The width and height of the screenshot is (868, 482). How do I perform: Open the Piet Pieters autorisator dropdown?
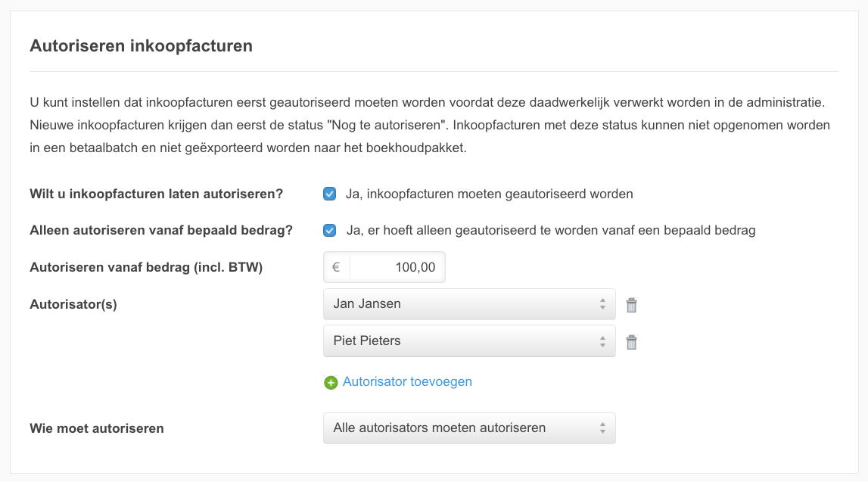[x=468, y=341]
